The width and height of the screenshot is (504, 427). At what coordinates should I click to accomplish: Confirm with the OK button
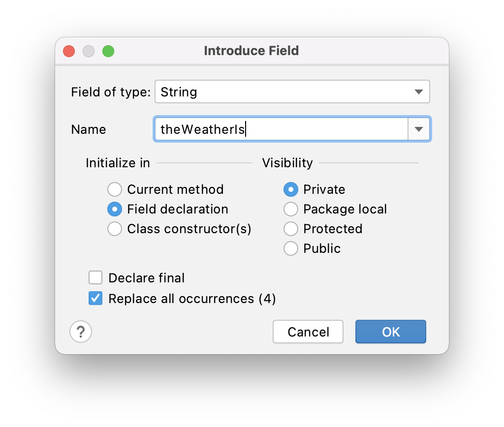[x=391, y=332]
